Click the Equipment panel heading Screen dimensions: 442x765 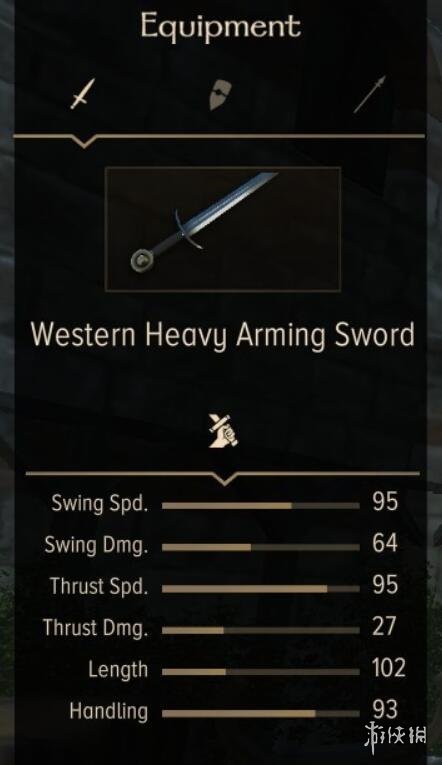pyautogui.click(x=221, y=26)
